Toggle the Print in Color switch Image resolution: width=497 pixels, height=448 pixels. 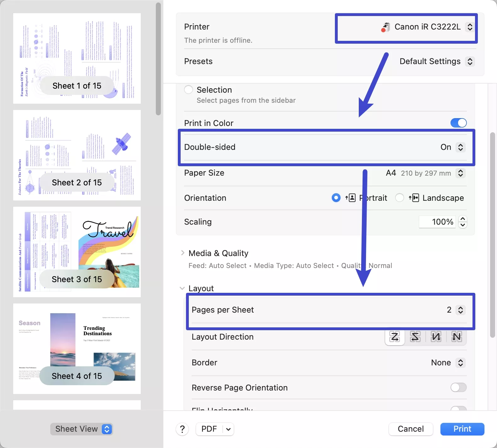(x=458, y=123)
